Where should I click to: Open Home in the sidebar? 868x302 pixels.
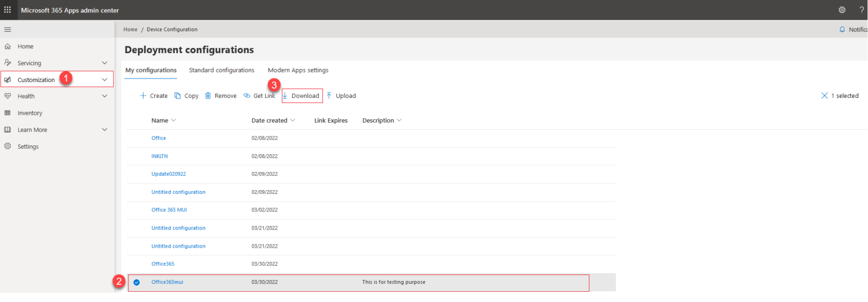(25, 46)
